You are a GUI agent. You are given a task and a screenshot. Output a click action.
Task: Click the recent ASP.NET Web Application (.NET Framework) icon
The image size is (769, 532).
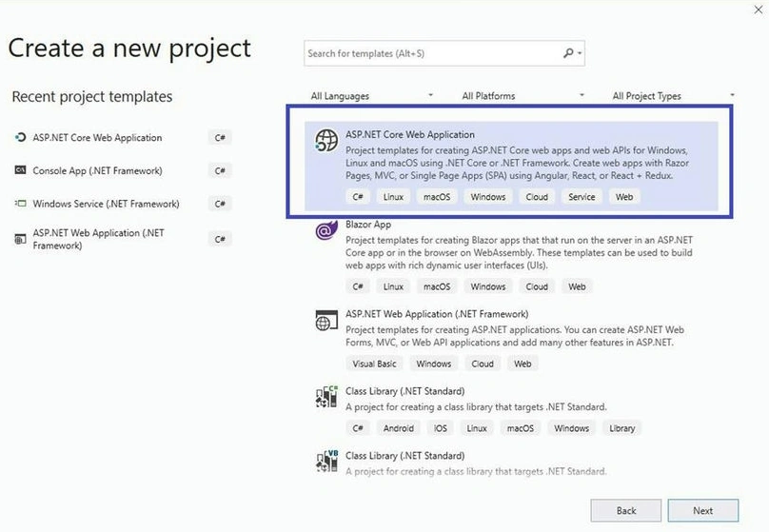coord(20,239)
